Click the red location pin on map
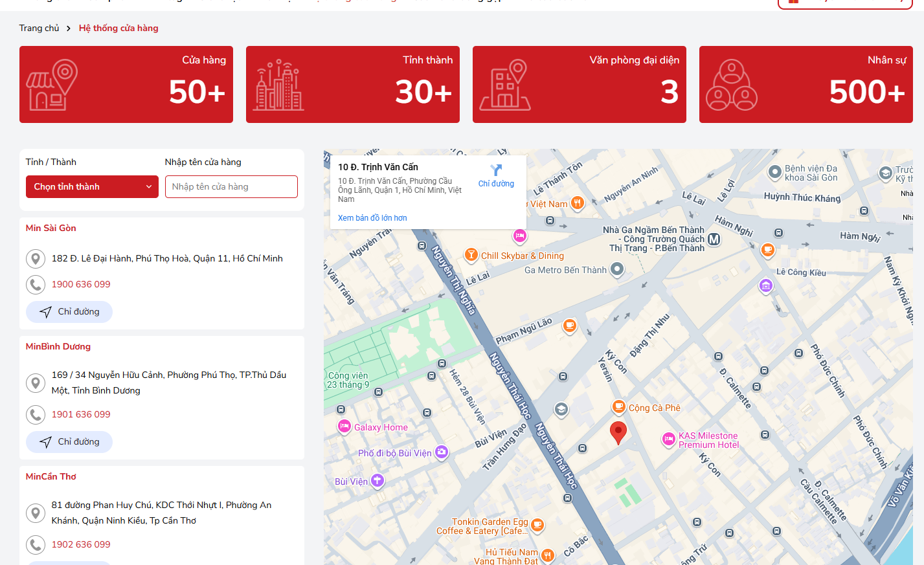924x565 pixels. (x=618, y=432)
